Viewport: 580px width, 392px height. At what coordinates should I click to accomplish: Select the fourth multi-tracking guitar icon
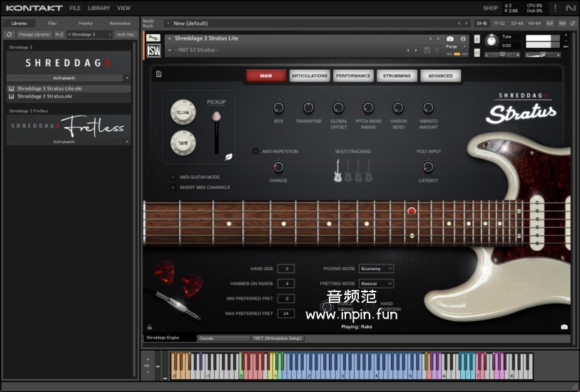368,170
